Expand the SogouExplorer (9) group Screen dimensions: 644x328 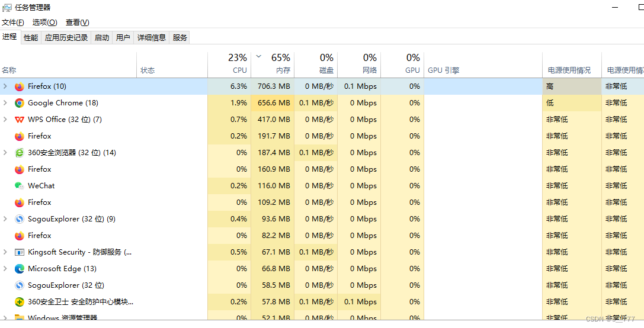5,219
